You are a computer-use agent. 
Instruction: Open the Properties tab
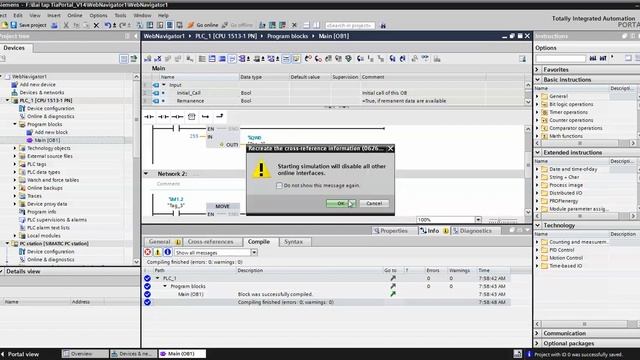391,231
